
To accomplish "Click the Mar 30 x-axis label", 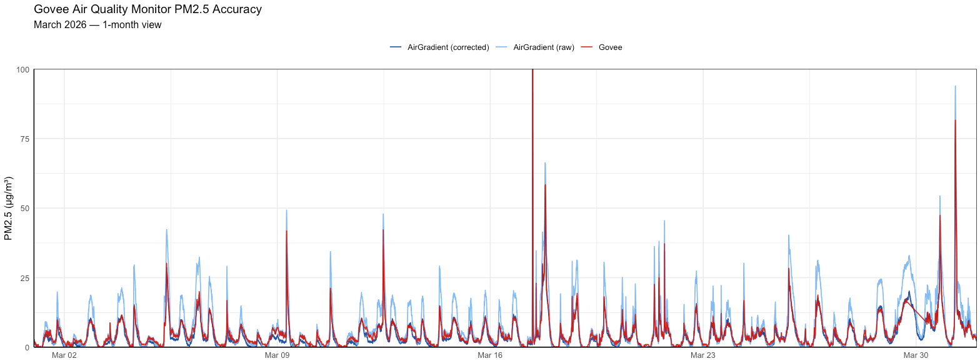I will [916, 355].
